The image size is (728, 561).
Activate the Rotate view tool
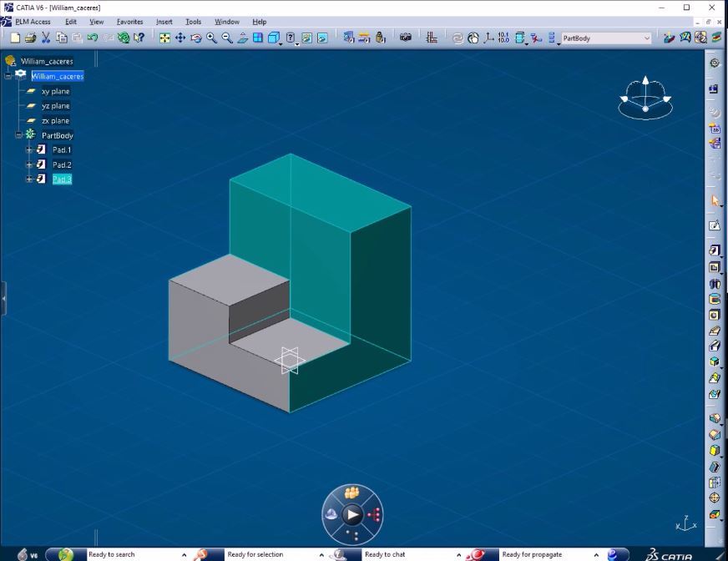tap(195, 38)
